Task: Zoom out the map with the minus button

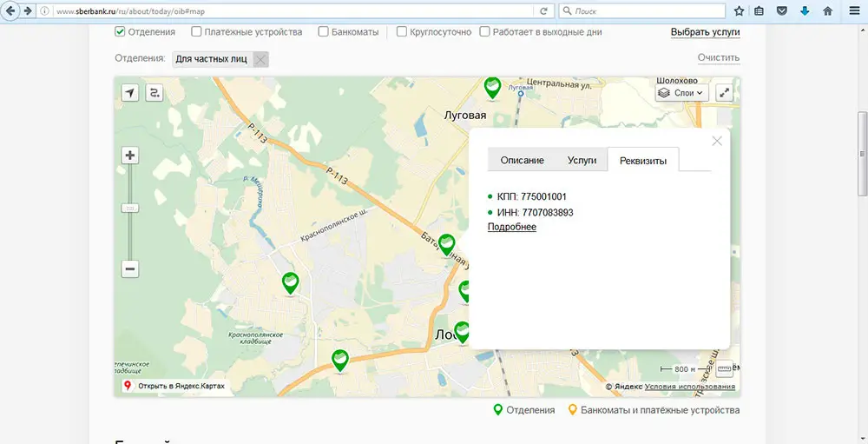Action: pyautogui.click(x=130, y=269)
